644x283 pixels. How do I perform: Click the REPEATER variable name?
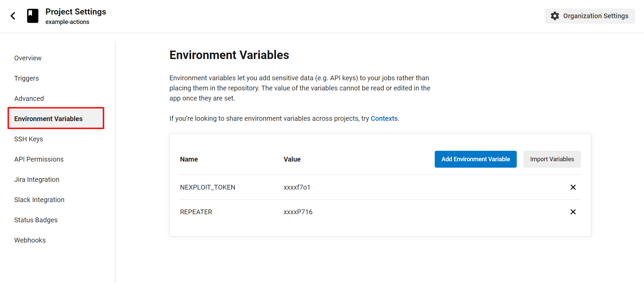click(x=196, y=212)
